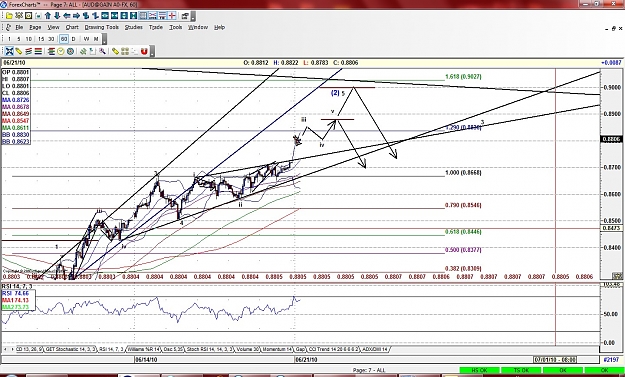Viewport: 625px width, 377px height.
Task: Open the Studies menu
Action: [134, 27]
